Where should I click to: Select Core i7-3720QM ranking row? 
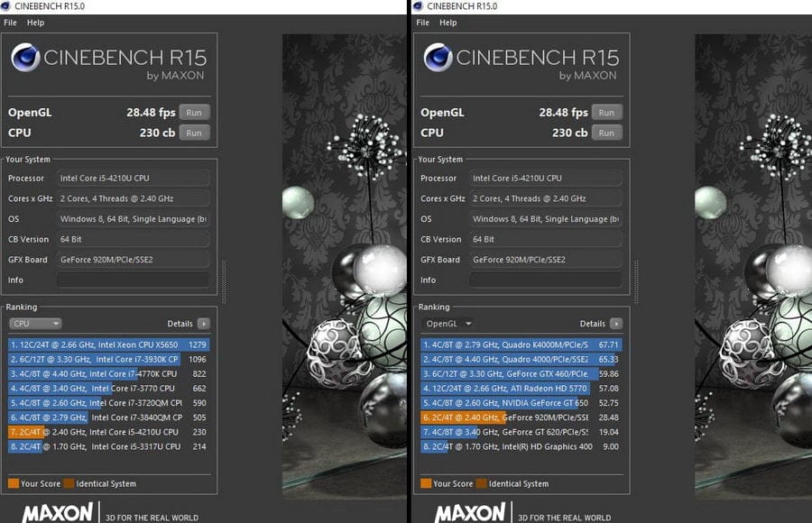tap(109, 403)
